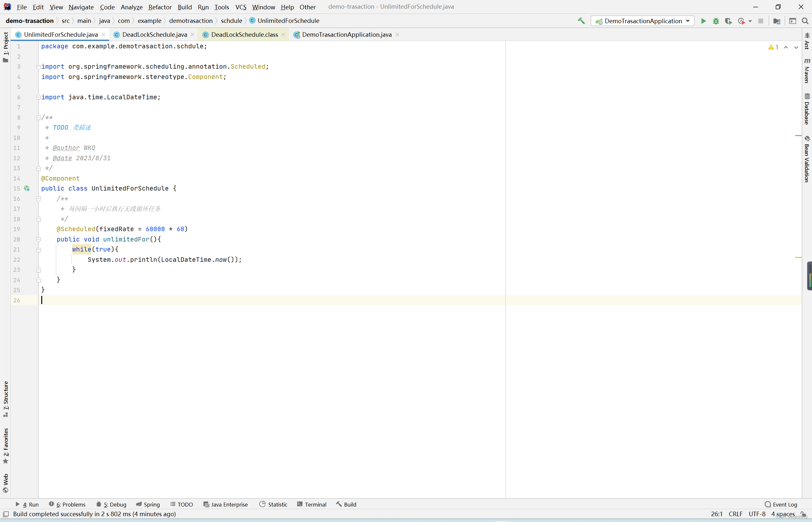
Task: Build project using the hammer icon
Action: [581, 21]
